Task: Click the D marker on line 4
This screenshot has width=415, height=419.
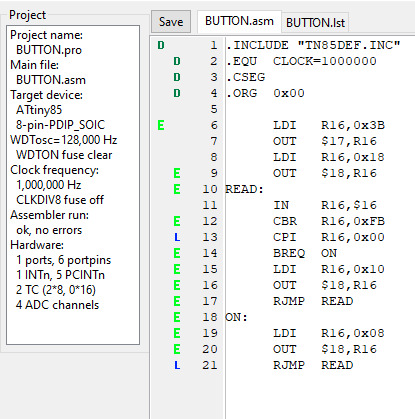Action: pos(177,93)
